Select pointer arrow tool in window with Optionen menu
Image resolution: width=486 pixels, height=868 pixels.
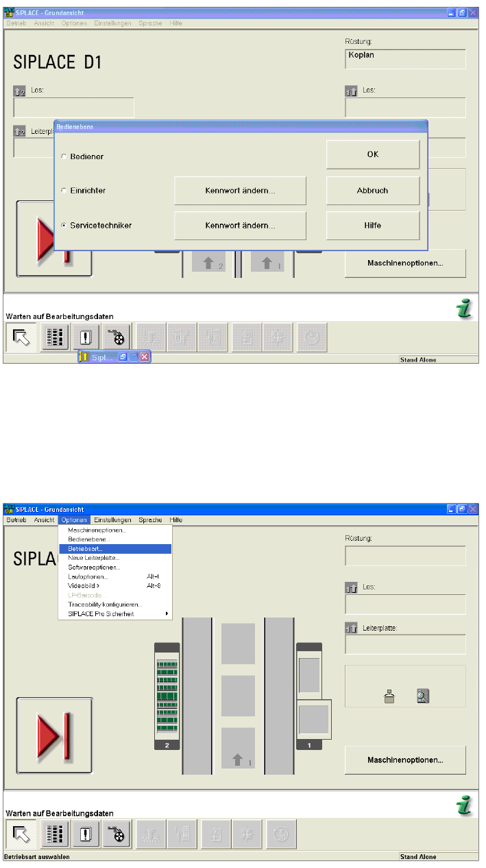21,834
